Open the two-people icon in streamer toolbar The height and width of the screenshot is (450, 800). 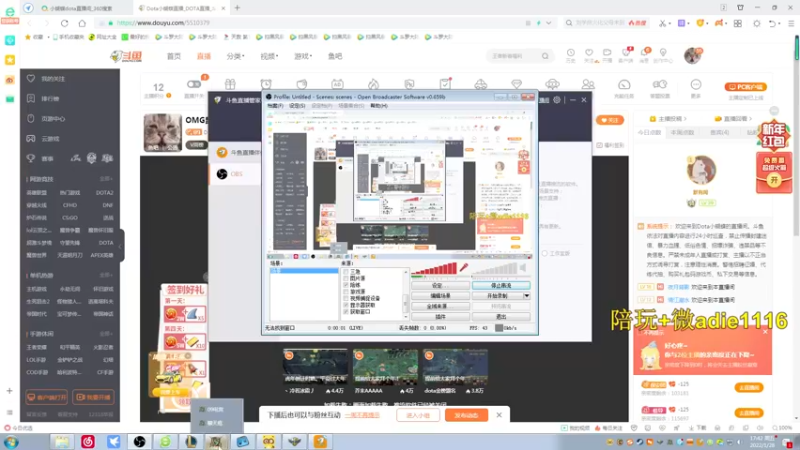(x=588, y=84)
